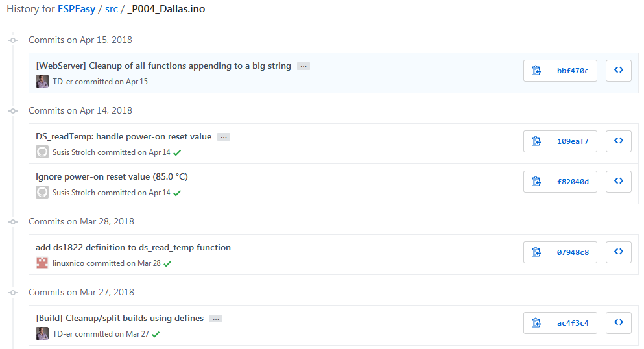Copy full SHA for commit bbf470c

[x=536, y=71]
